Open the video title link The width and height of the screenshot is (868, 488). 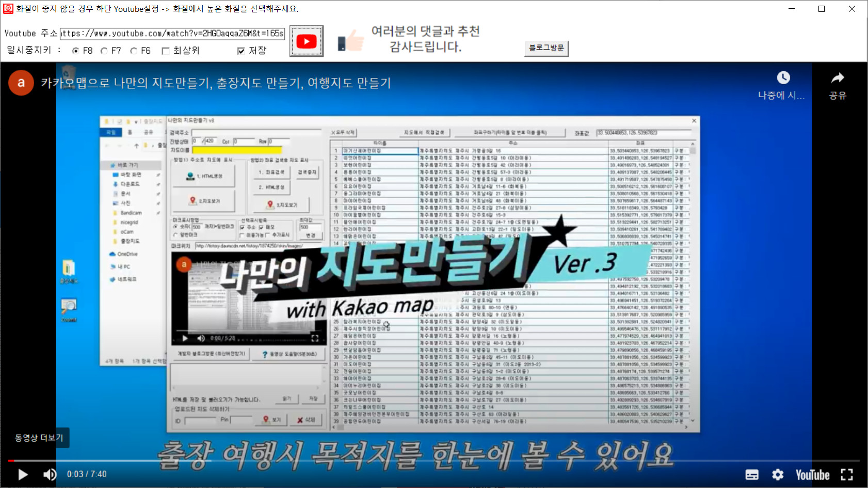click(x=216, y=83)
